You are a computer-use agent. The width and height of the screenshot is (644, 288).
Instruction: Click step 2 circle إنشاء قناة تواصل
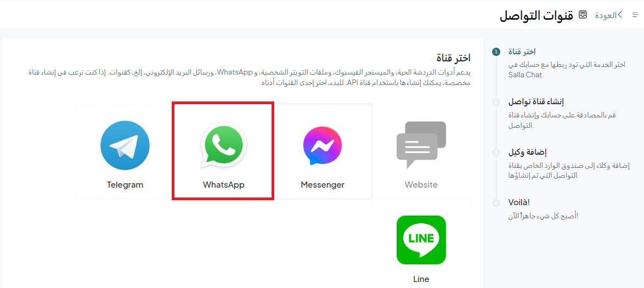click(496, 102)
